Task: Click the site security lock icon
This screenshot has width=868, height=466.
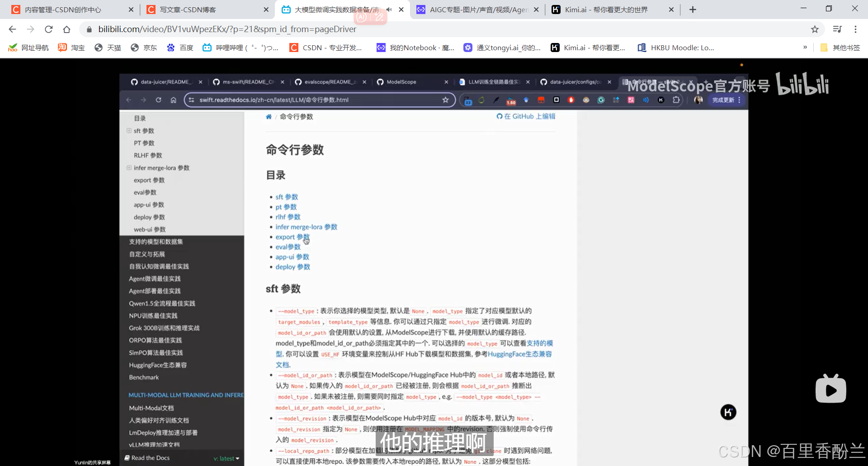Action: pos(89,29)
